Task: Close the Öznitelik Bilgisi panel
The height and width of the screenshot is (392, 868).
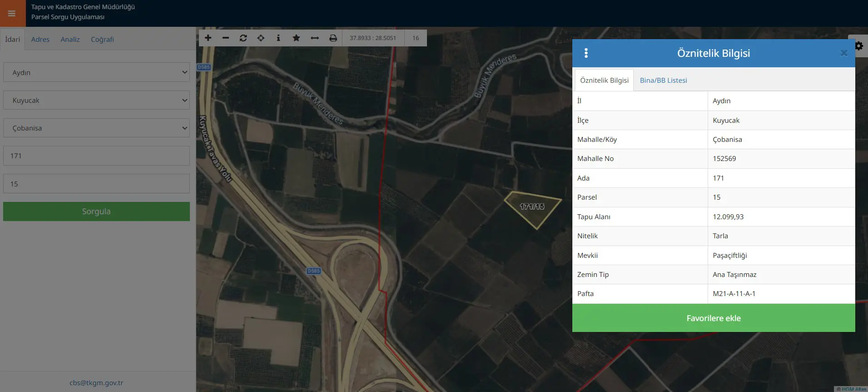Action: 844,53
